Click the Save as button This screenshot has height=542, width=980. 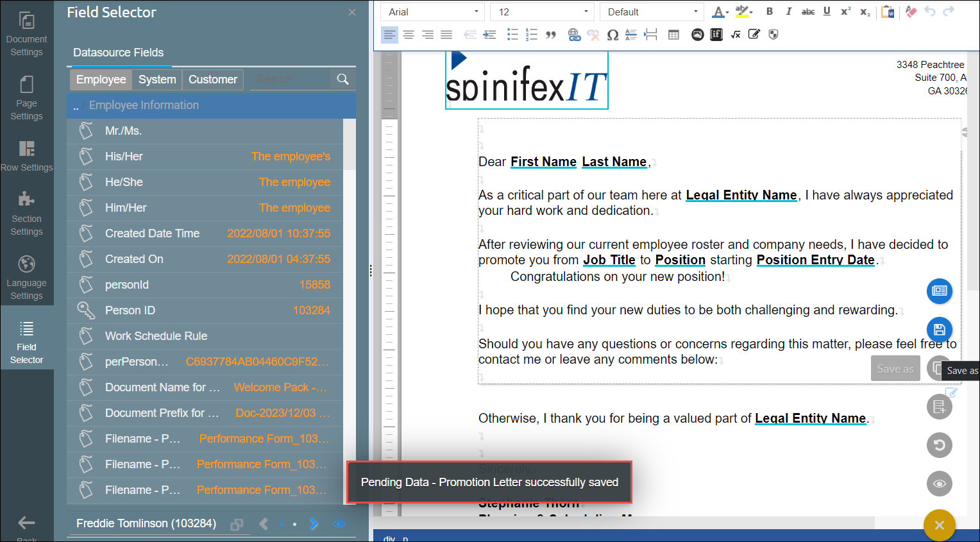895,369
